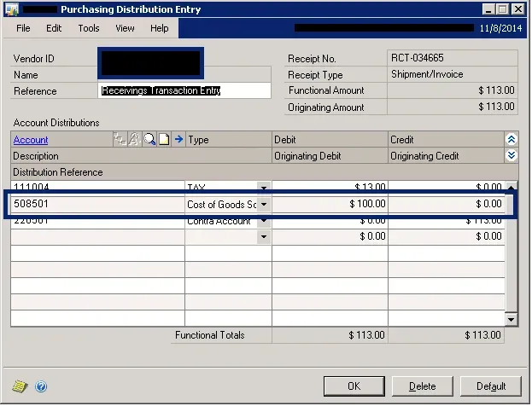
Task: Click the new account note icon
Action: [x=164, y=140]
